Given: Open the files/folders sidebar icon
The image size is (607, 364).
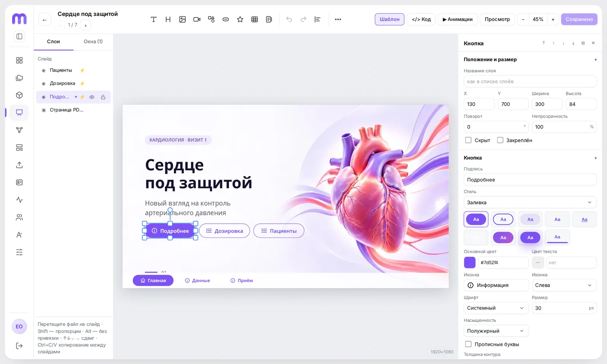Looking at the screenshot, I should [19, 78].
